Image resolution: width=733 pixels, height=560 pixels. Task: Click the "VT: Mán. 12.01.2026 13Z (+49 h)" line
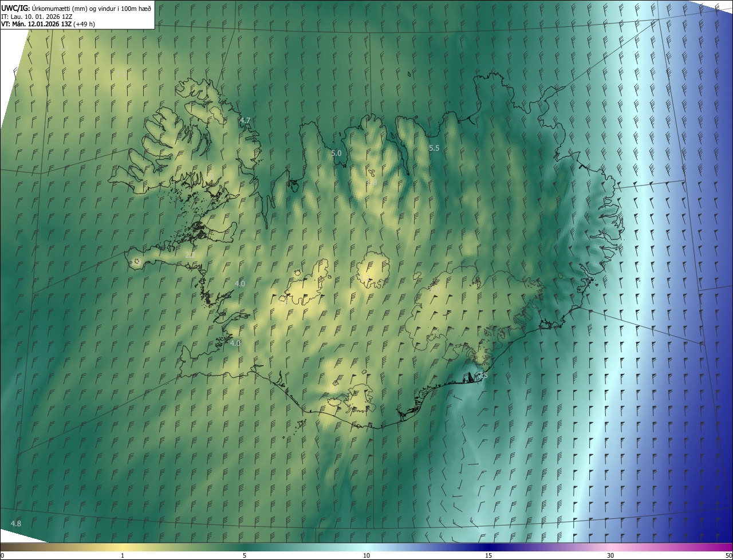[x=48, y=24]
